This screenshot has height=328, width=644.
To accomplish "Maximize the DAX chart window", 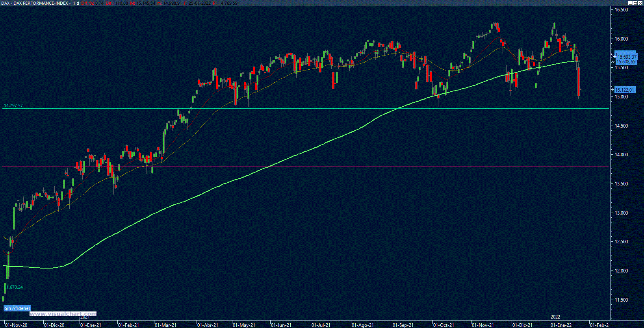I will 635,3.
